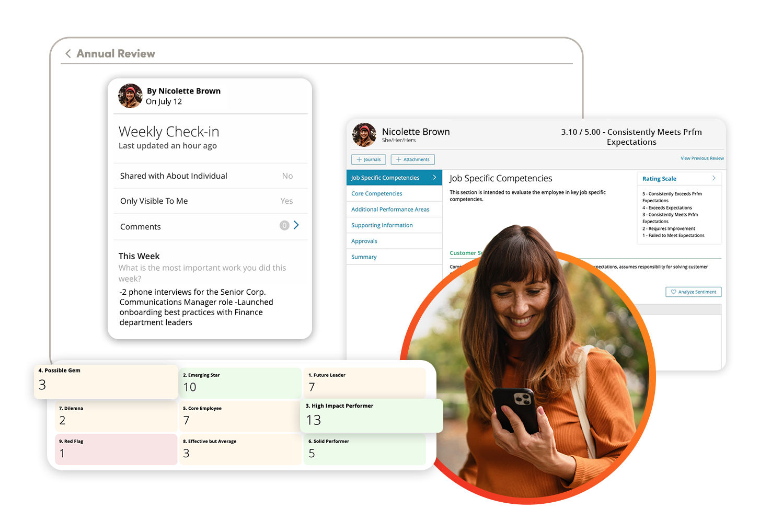Click the phone interviews answer text

[197, 307]
